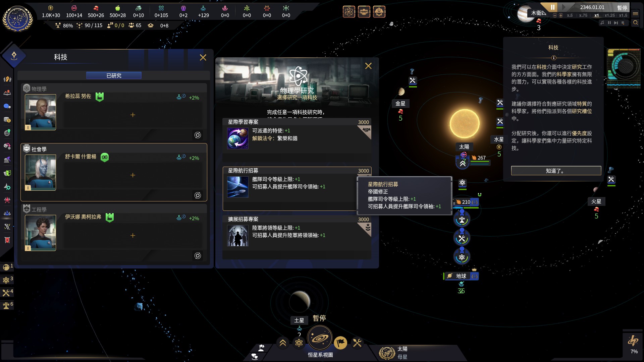
Task: Click the search magnifier icon top right
Action: [x=635, y=23]
